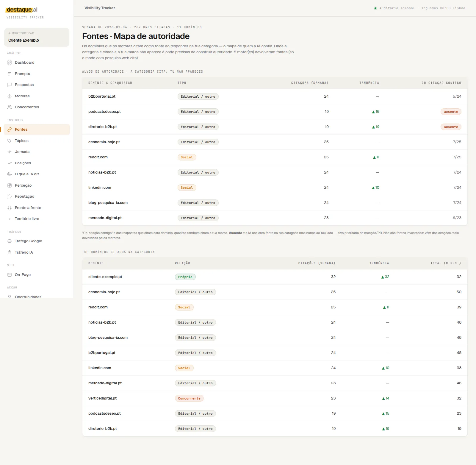Image resolution: width=476 pixels, height=465 pixels.
Task: Click economia-hoje.pt in authority targets table
Action: point(104,142)
